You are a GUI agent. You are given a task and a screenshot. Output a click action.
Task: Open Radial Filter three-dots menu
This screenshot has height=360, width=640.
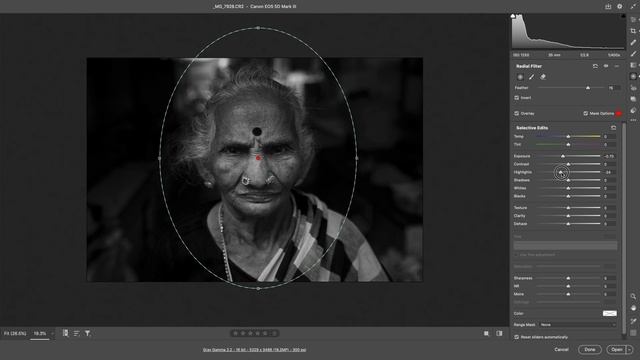tap(617, 66)
